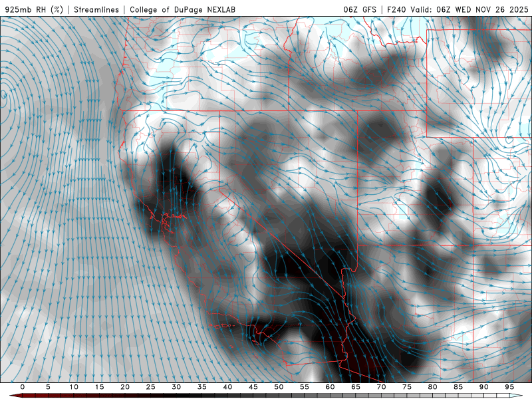Select the "20" value on the color scale
The height and width of the screenshot is (399, 532).
[125, 387]
